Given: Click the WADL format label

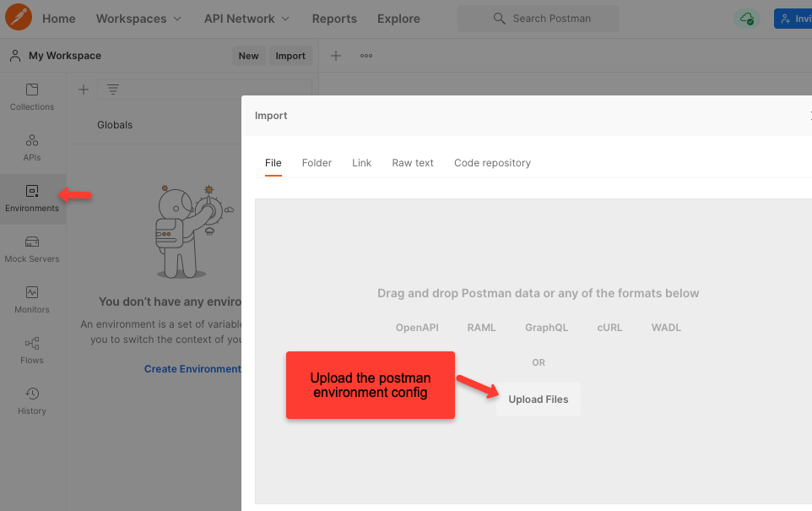Looking at the screenshot, I should (x=666, y=328).
